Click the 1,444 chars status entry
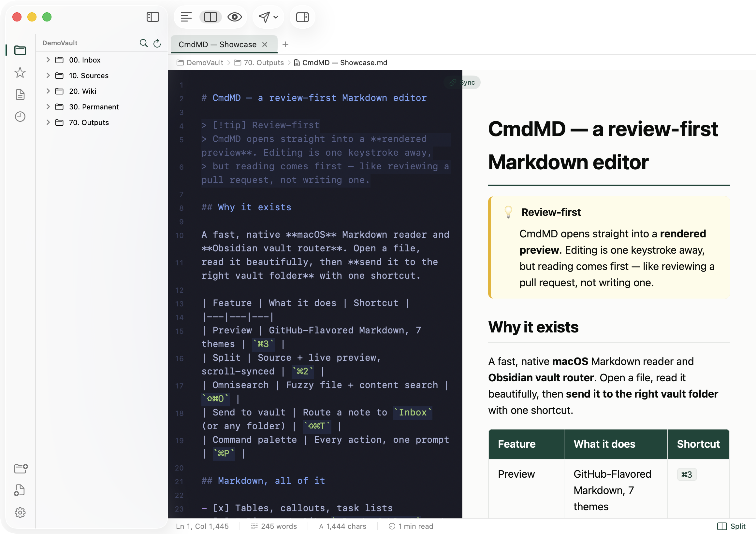Viewport: 756px width, 534px height. (342, 526)
